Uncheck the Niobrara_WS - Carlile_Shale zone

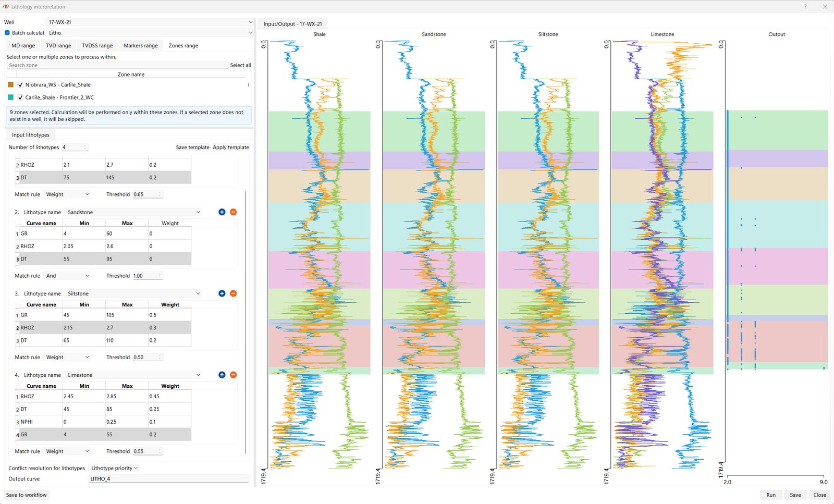click(x=20, y=84)
